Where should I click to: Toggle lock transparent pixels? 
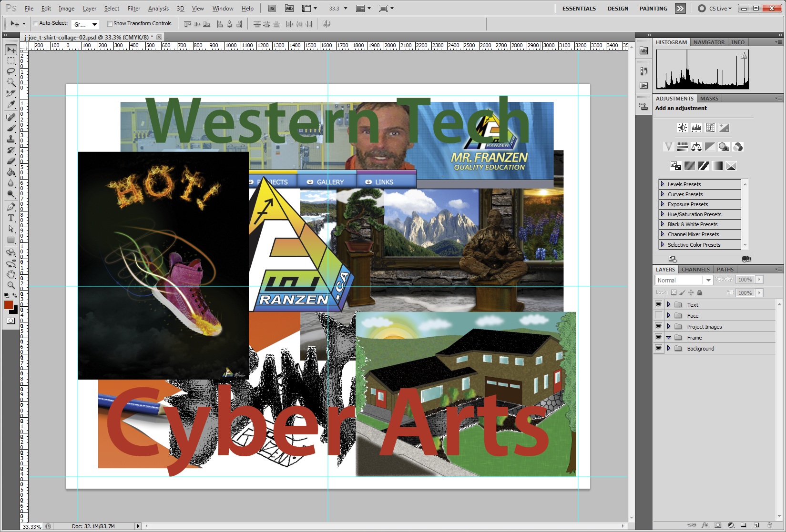click(674, 292)
